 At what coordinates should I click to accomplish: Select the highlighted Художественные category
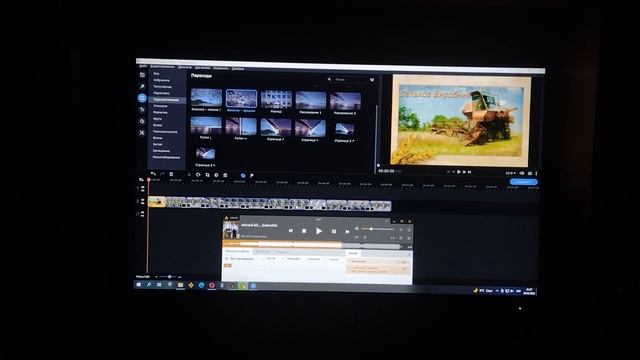tap(167, 100)
